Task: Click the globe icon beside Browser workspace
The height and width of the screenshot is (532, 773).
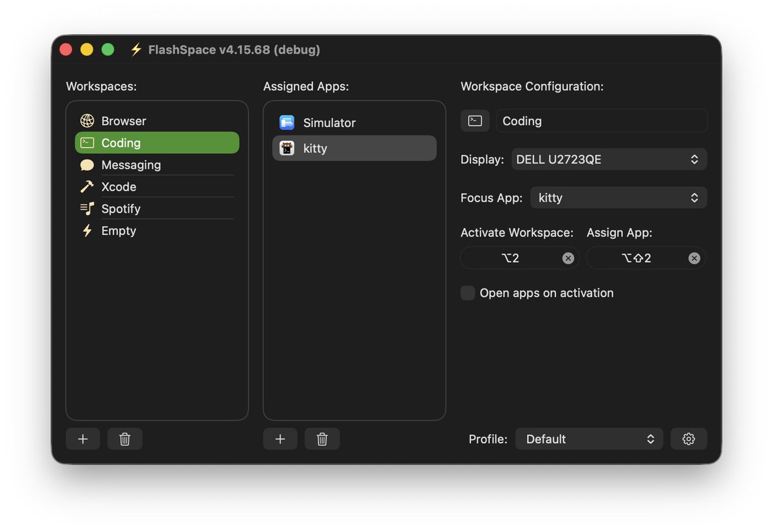Action: click(x=87, y=121)
